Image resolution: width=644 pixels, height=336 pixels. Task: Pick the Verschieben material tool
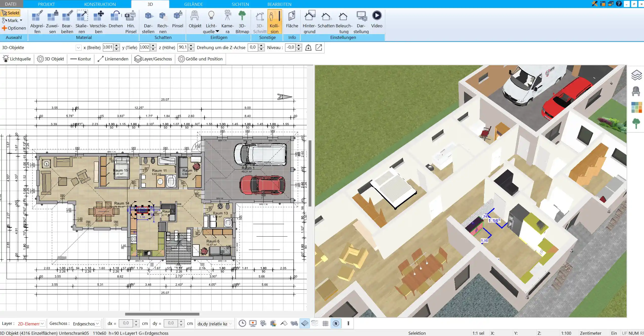99,22
